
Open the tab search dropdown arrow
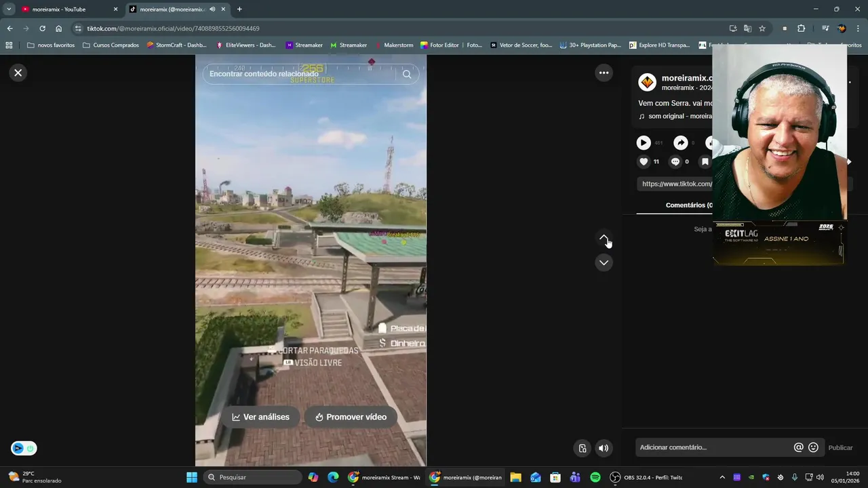click(x=9, y=9)
